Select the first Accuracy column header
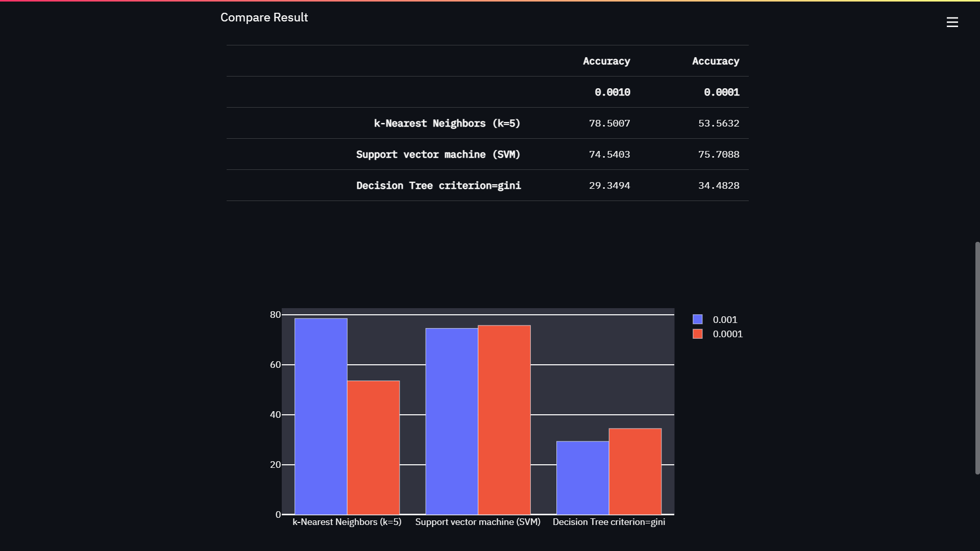Viewport: 980px width, 551px height. pos(606,61)
